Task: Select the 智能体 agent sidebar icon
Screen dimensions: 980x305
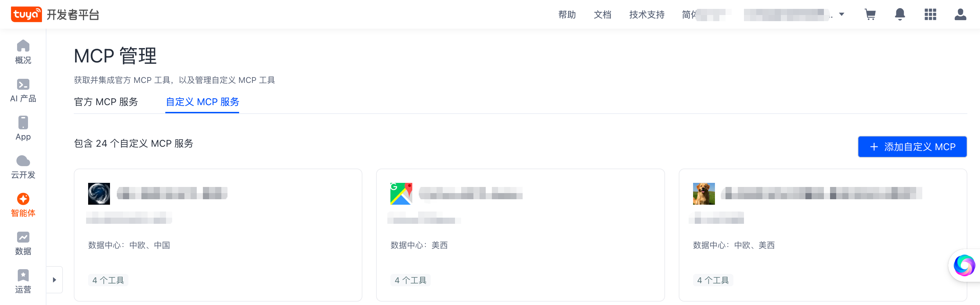Action: [x=23, y=205]
